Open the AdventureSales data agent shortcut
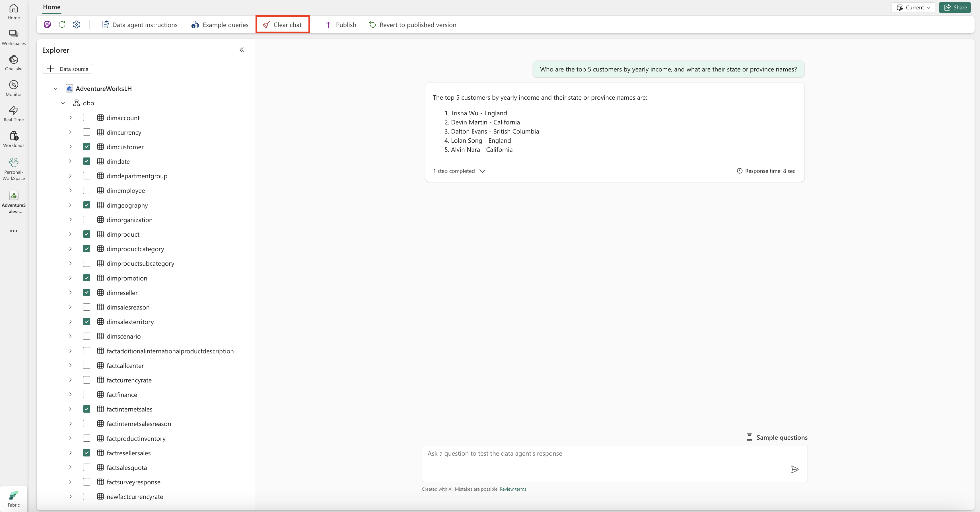 coord(14,202)
